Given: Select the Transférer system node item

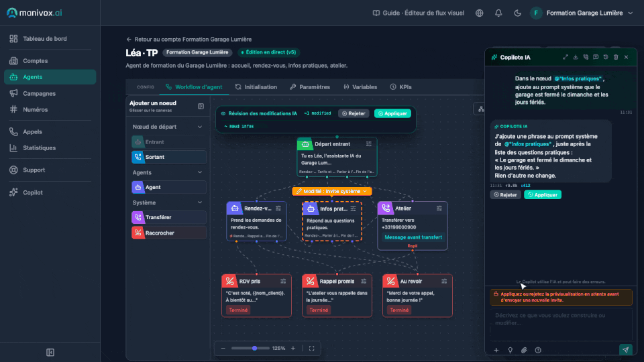Looking at the screenshot, I should 169,217.
